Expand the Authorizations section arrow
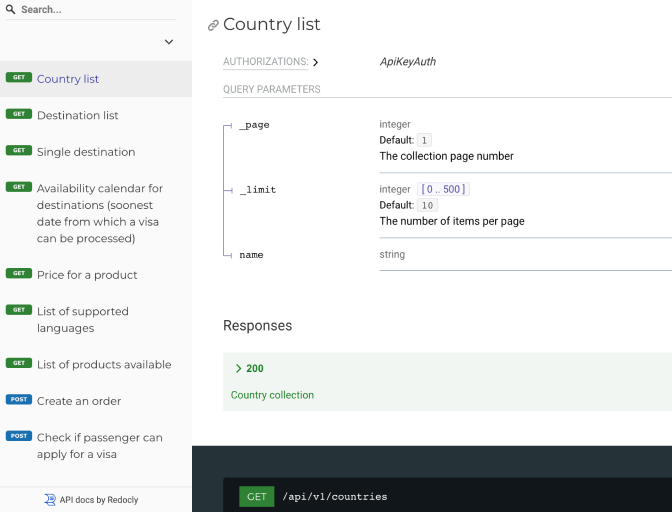This screenshot has height=512, width=672. pyautogui.click(x=316, y=62)
